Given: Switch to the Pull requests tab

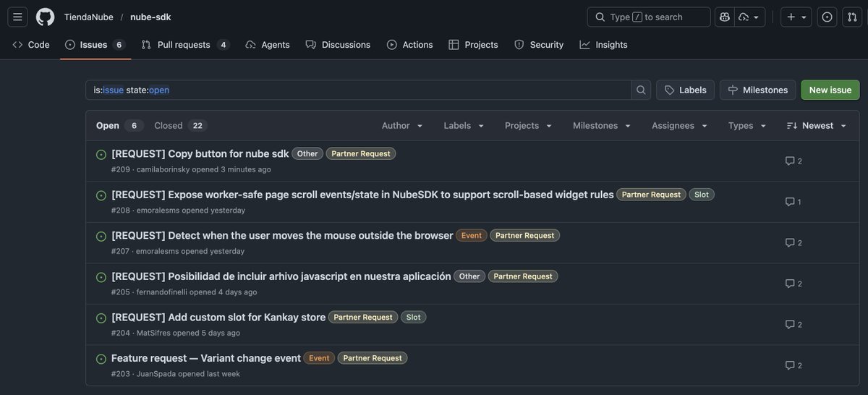Looking at the screenshot, I should pos(185,45).
